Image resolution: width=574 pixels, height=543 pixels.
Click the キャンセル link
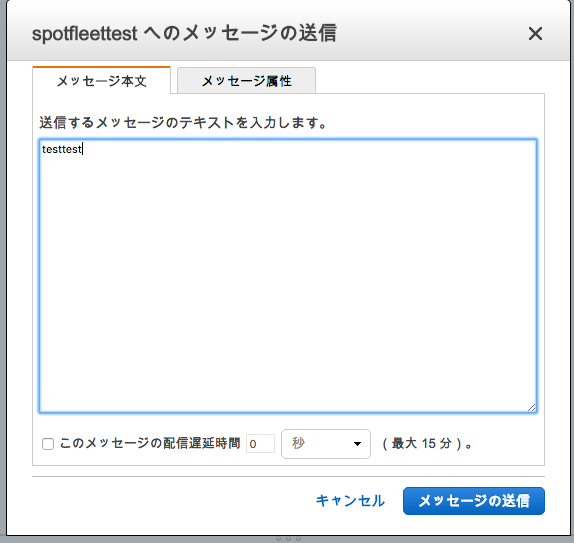click(350, 501)
